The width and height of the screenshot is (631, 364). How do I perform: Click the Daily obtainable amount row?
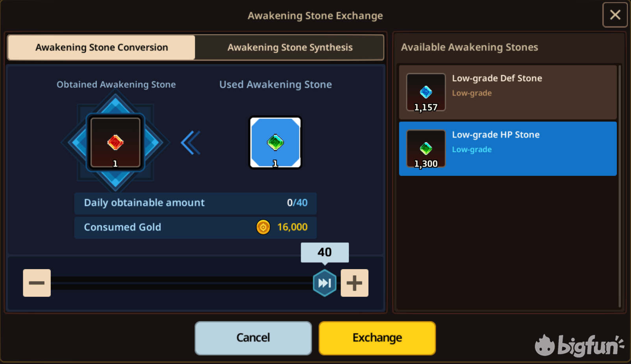tap(195, 203)
